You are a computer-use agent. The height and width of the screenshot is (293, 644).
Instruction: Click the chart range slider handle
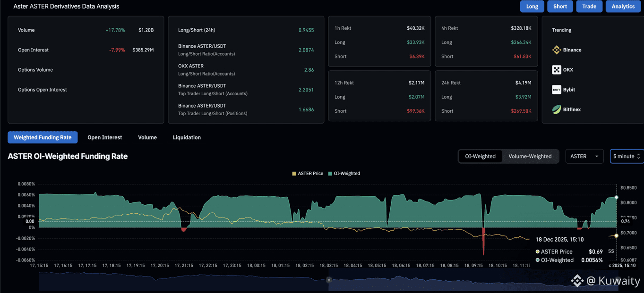tap(329, 280)
